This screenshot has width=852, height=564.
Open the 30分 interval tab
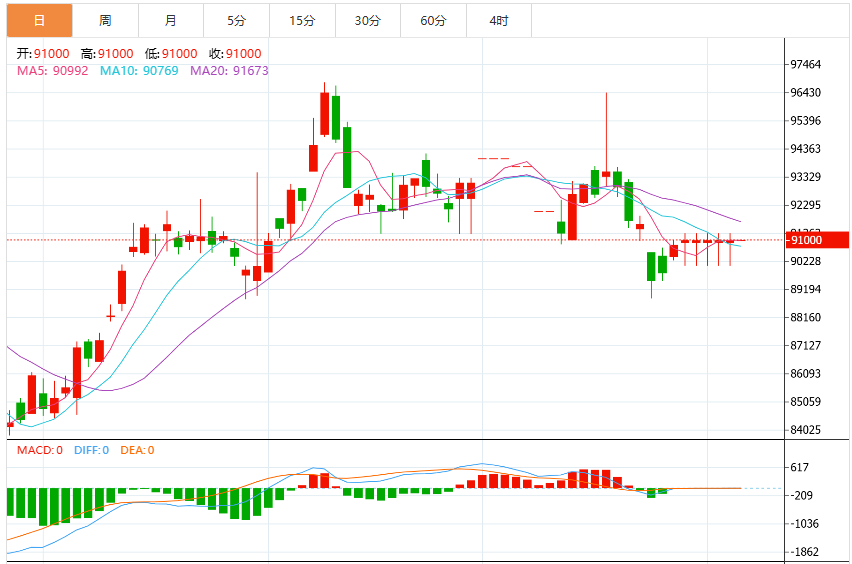[x=368, y=21]
